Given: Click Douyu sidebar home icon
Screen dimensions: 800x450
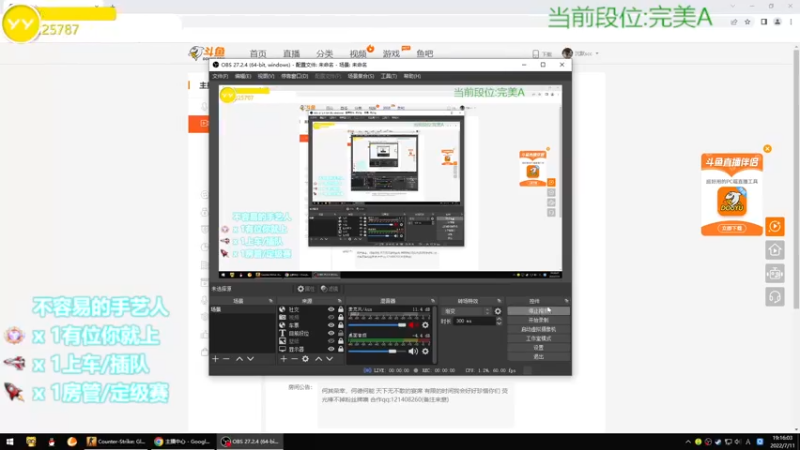Looking at the screenshot, I should pyautogui.click(x=774, y=250).
